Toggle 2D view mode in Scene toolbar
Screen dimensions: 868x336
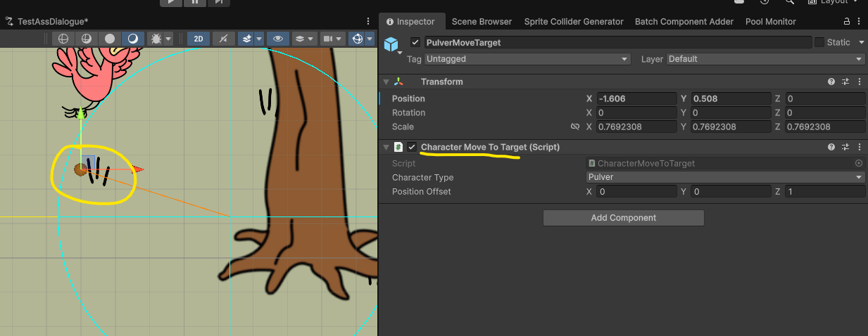(199, 39)
